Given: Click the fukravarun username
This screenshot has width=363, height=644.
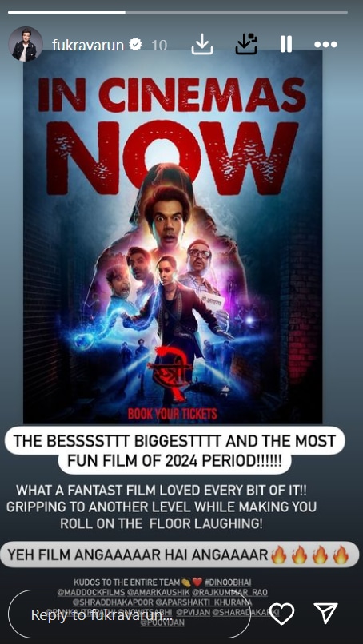Looking at the screenshot, I should point(88,45).
